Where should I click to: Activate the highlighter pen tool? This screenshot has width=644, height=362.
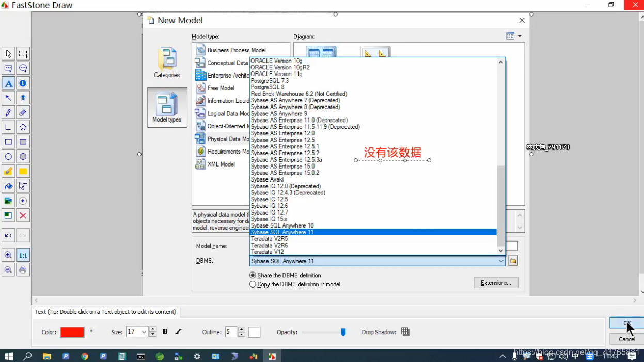(x=8, y=171)
